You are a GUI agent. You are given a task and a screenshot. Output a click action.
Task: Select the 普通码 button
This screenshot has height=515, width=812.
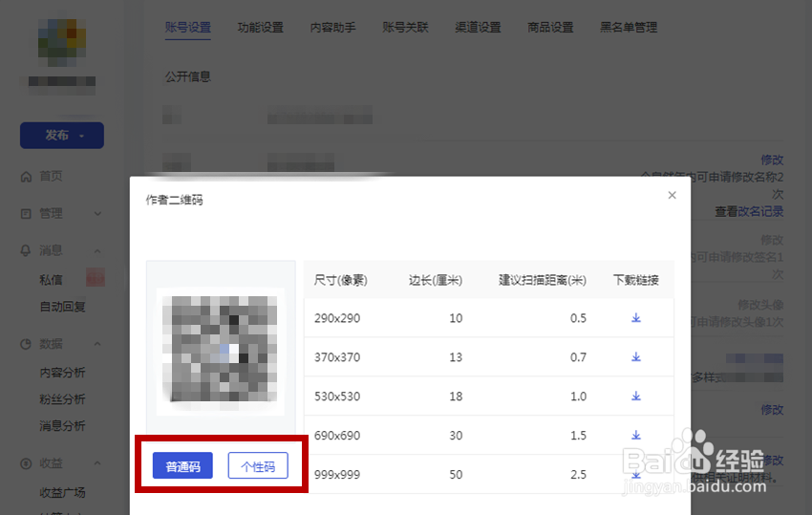pyautogui.click(x=182, y=465)
